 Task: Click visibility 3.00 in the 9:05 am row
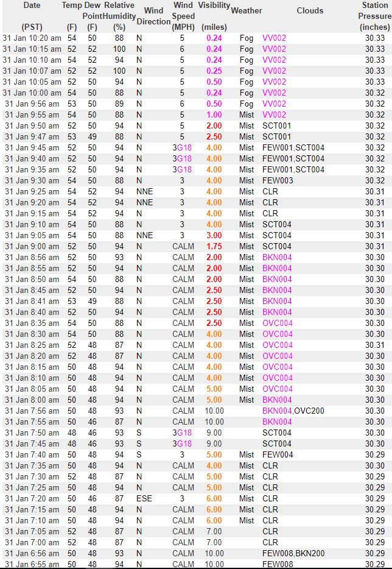(x=214, y=236)
